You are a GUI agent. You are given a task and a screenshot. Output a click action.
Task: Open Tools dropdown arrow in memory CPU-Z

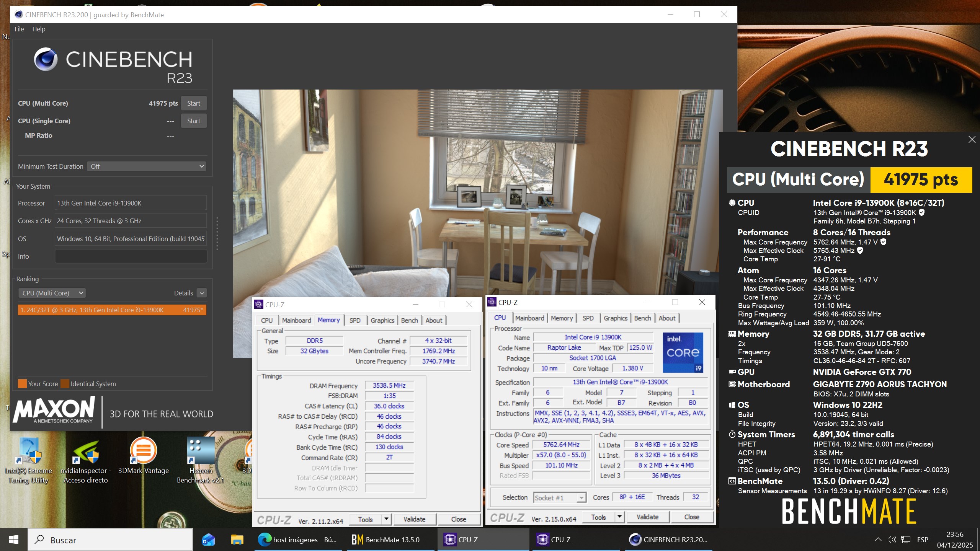(x=386, y=519)
